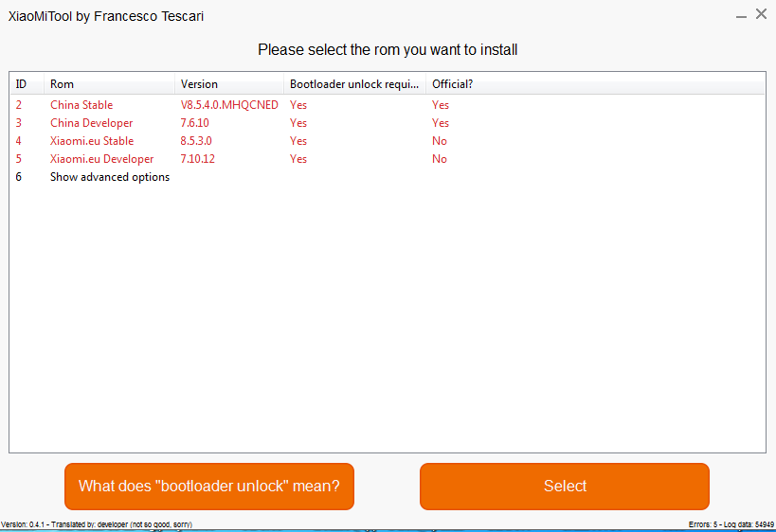Open 'What does bootloader unlock mean?' help
This screenshot has width=776, height=532.
tap(208, 486)
